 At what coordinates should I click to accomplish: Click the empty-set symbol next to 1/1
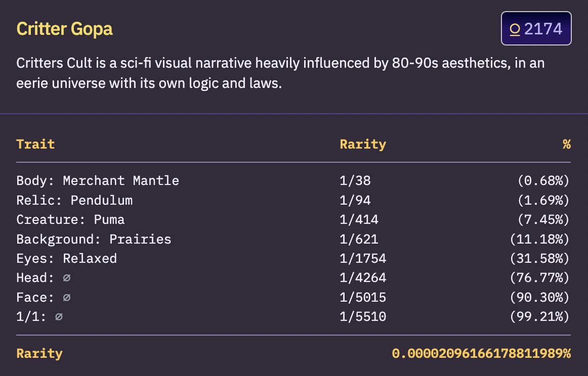59,317
